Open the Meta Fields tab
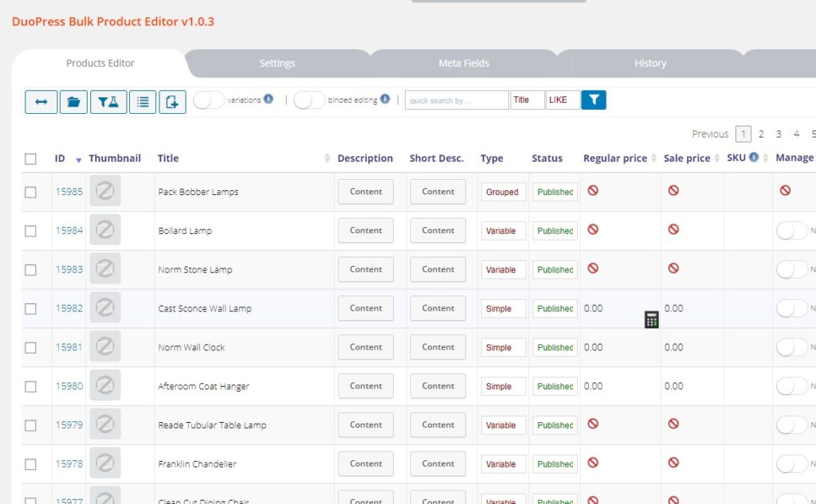Viewport: 816px width, 504px height. (x=464, y=63)
